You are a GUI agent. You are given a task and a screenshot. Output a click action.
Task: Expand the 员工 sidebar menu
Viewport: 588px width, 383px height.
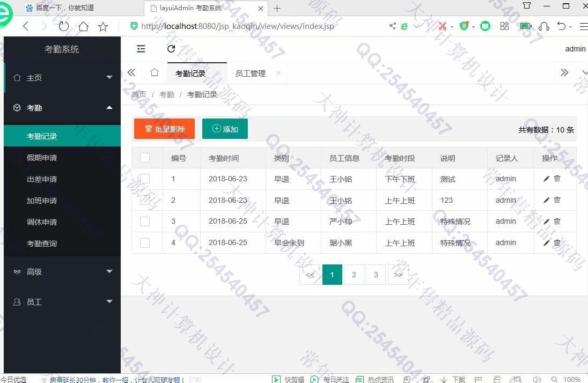62,302
